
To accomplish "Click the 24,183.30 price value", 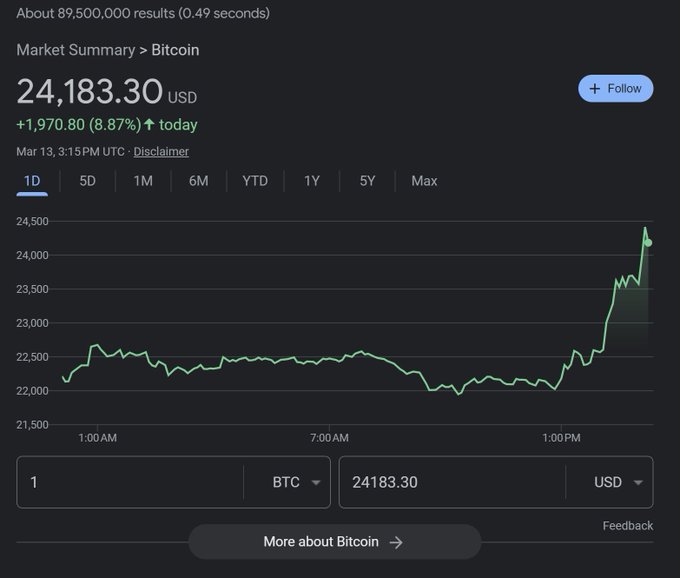I will coord(90,91).
